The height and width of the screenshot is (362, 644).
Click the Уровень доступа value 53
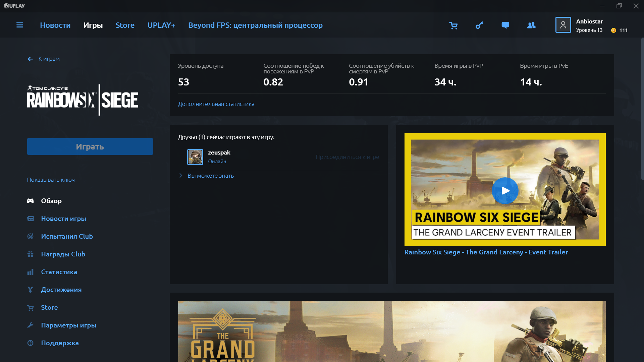click(x=183, y=82)
